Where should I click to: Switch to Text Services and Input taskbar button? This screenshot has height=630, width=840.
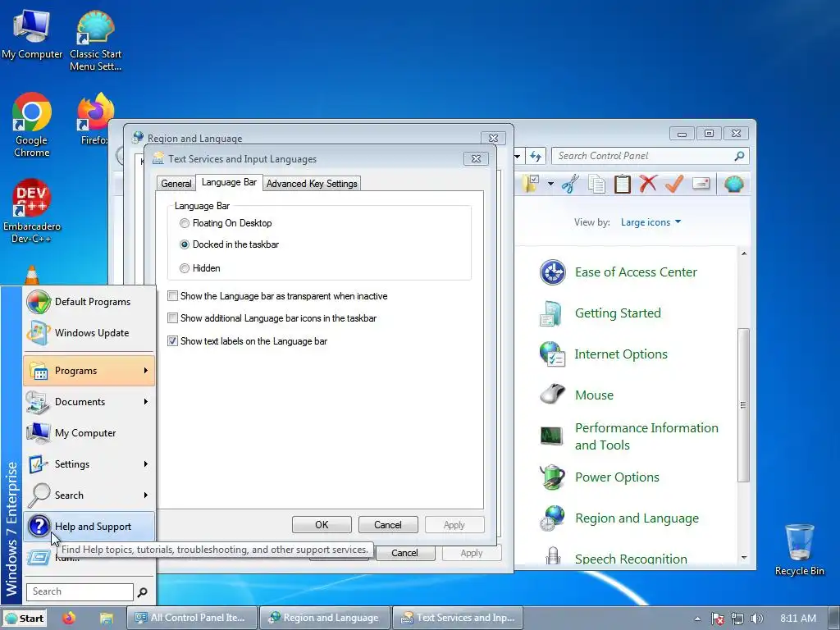458,618
